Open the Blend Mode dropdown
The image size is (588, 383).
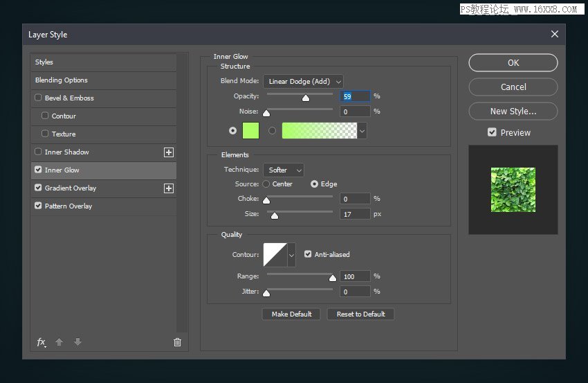(x=303, y=82)
